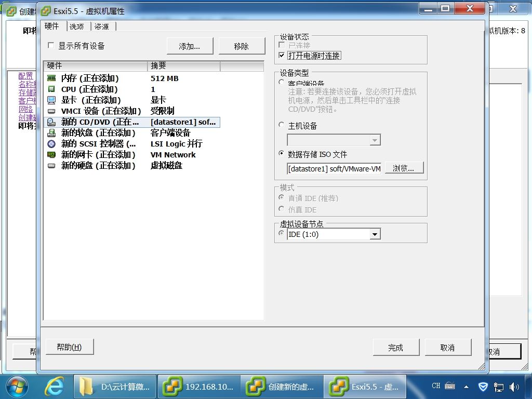Click the 摘要 column header

tap(184, 66)
